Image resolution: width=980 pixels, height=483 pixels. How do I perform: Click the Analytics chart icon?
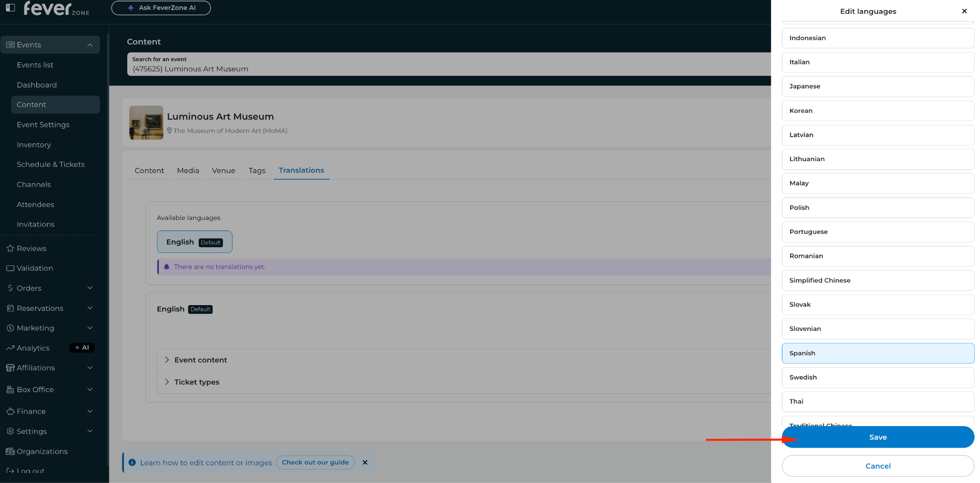[10, 348]
